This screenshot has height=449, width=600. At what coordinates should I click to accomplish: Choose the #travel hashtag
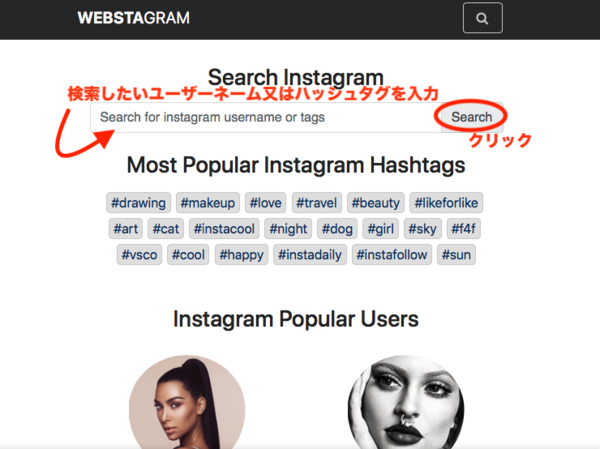(316, 202)
